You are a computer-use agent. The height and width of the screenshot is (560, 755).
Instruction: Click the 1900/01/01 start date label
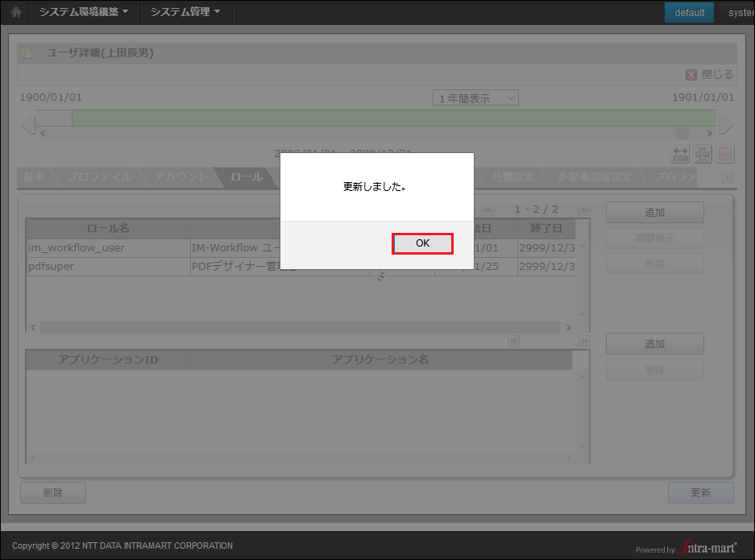(51, 97)
